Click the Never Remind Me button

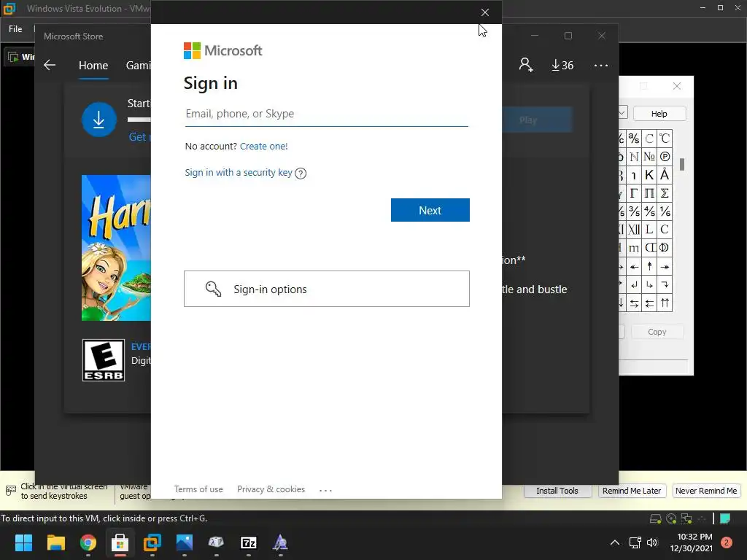[706, 491]
